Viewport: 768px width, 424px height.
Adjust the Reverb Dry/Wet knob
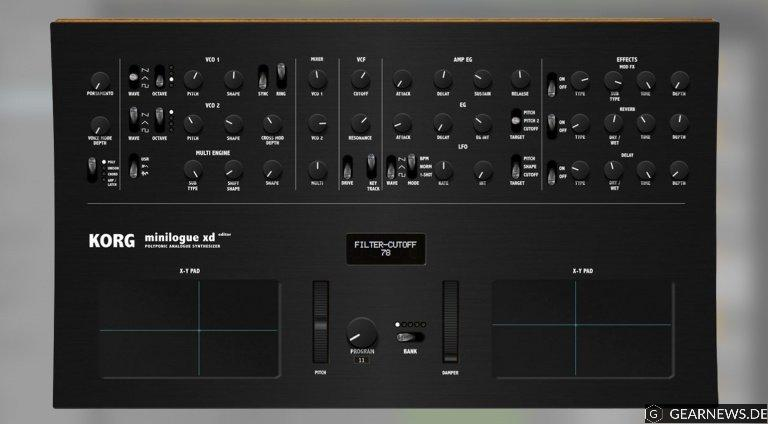point(613,123)
